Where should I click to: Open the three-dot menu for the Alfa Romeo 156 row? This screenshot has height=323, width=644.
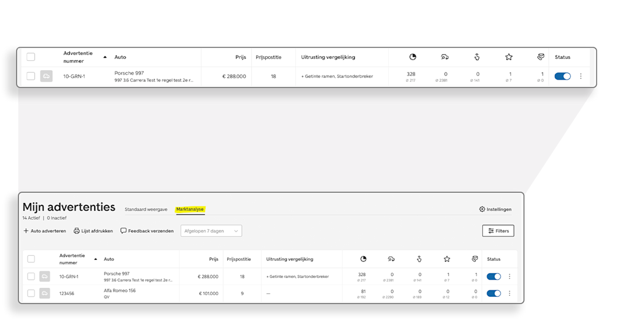(x=509, y=293)
